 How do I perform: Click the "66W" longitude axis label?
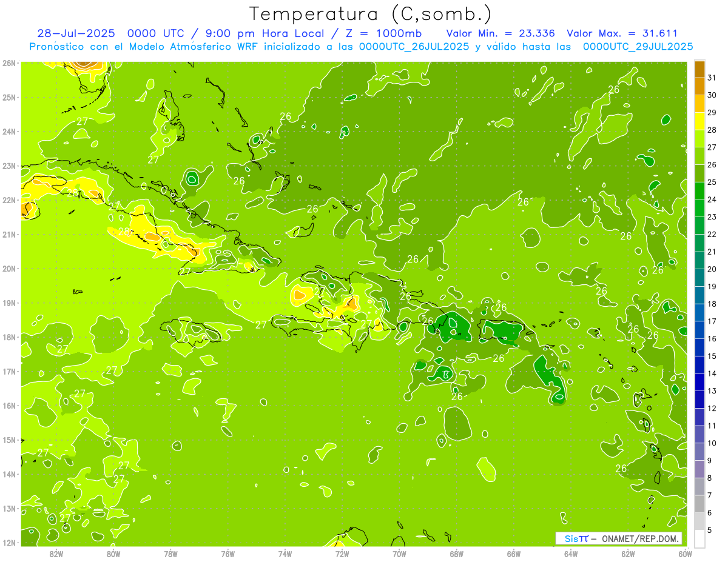[513, 554]
